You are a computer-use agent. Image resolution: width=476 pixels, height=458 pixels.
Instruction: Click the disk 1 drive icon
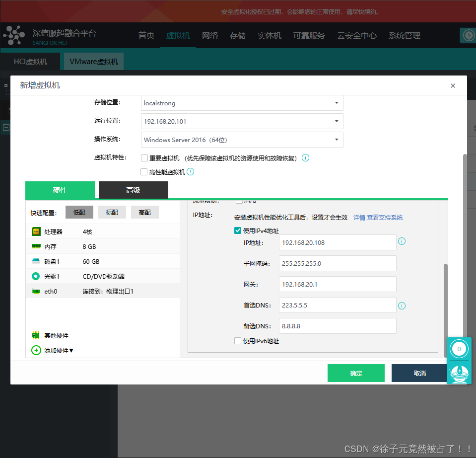coord(36,261)
